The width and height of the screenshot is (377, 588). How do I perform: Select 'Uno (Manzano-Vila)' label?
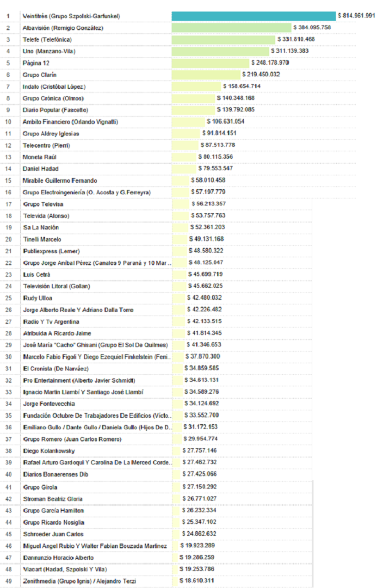coord(49,51)
